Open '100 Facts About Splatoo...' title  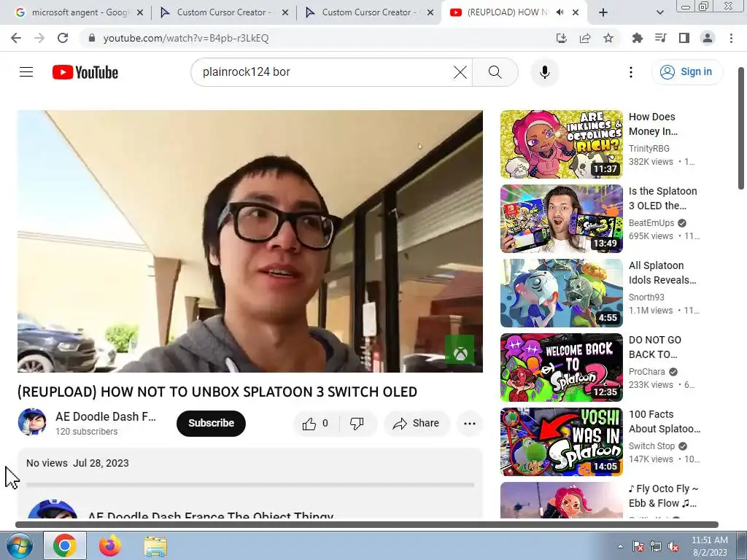(x=665, y=421)
